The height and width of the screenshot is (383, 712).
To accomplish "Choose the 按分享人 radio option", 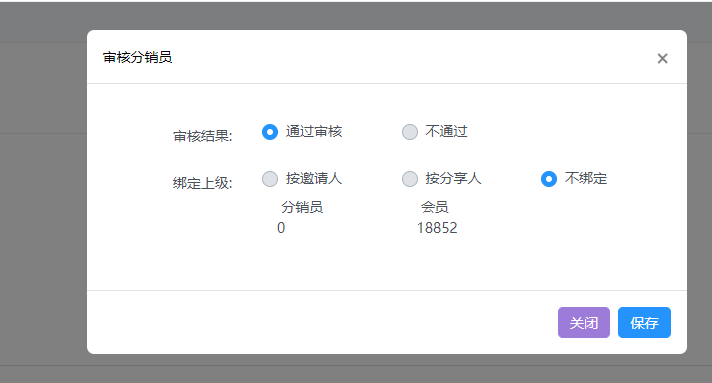I will point(410,179).
